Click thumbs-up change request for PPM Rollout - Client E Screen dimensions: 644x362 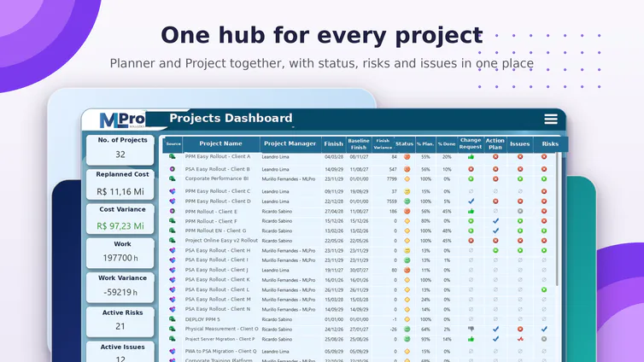click(471, 212)
